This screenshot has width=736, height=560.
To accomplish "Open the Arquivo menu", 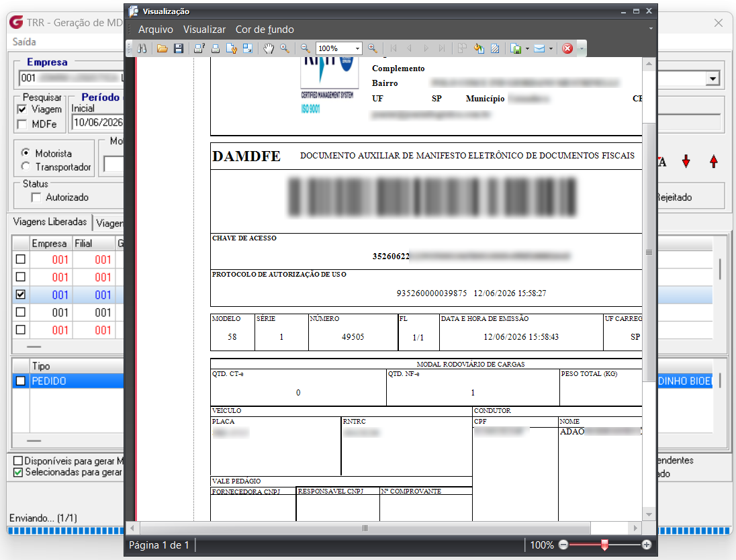I will pos(155,30).
